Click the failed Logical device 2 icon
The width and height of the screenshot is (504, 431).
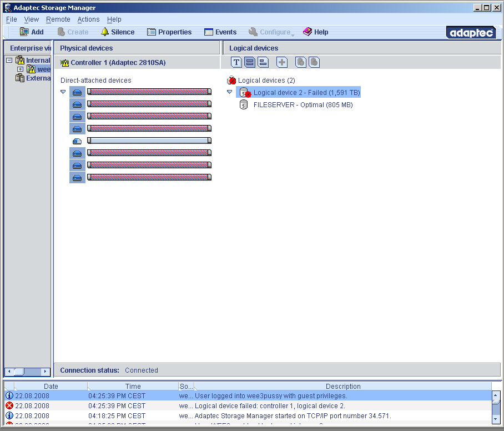pos(245,93)
